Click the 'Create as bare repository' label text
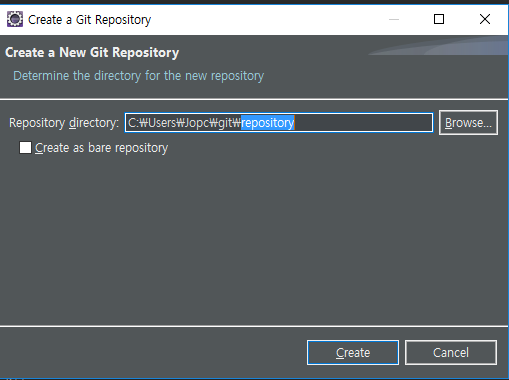The width and height of the screenshot is (509, 380). pos(102,148)
